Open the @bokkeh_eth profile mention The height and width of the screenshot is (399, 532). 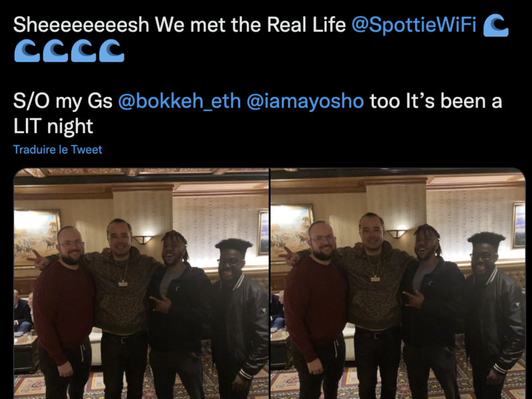180,101
